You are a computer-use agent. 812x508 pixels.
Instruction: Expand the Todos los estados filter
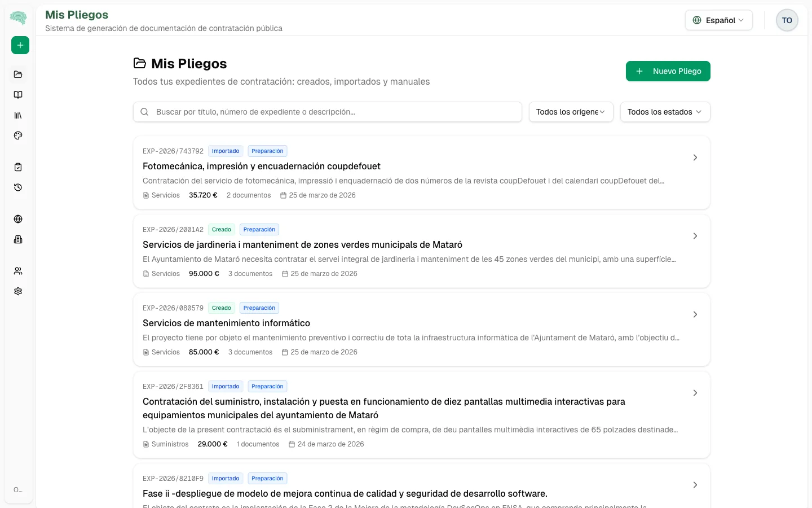pos(665,112)
